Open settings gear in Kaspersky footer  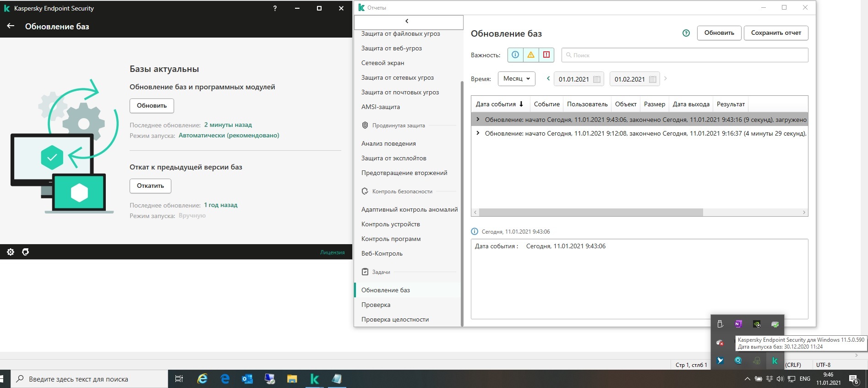tap(11, 252)
